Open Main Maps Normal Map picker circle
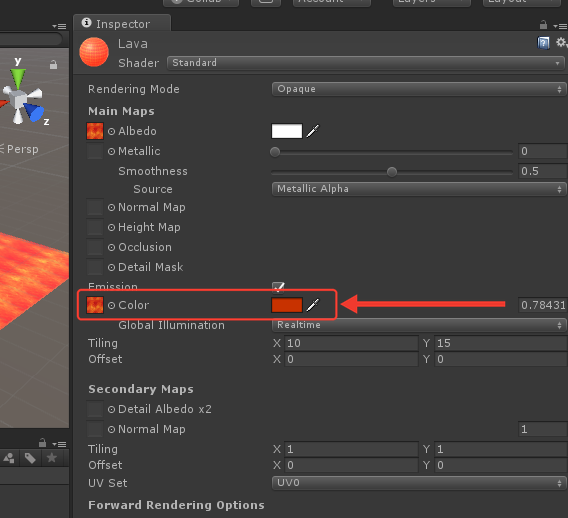Image resolution: width=568 pixels, height=518 pixels. click(x=112, y=208)
